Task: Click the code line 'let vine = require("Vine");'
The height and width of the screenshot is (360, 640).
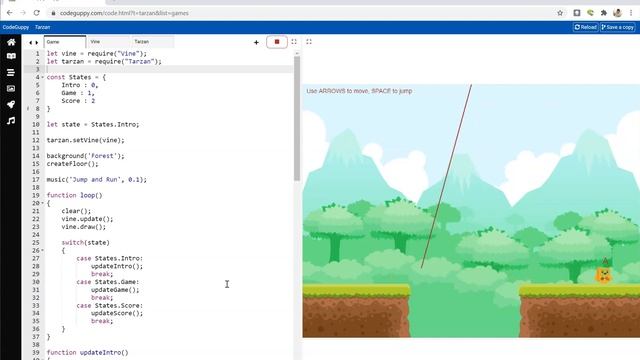Action: click(96, 53)
